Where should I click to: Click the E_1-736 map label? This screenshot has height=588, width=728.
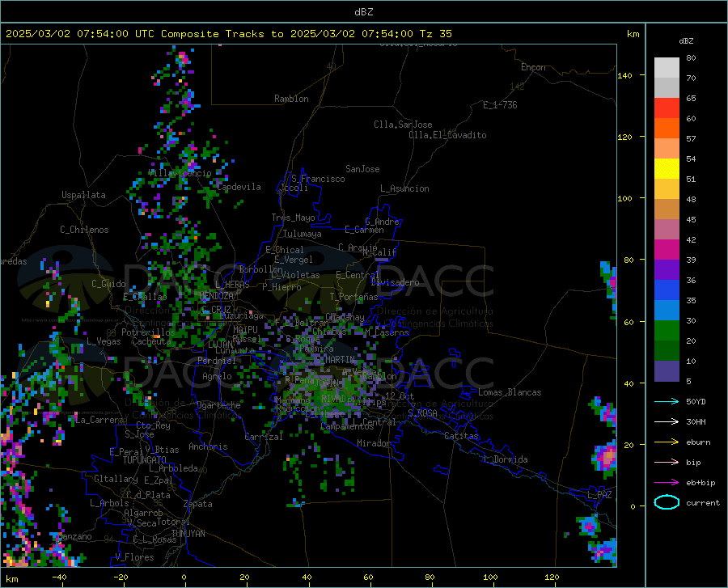click(x=500, y=105)
